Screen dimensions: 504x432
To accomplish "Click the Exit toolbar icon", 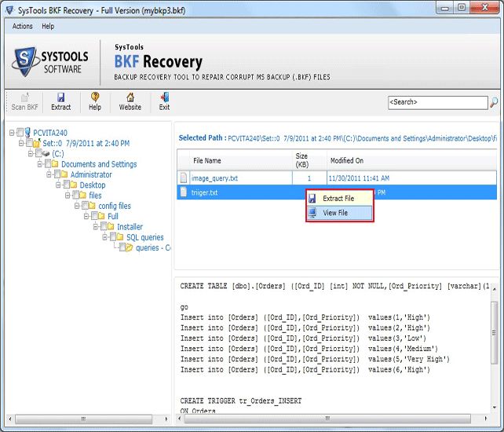I will tap(164, 101).
